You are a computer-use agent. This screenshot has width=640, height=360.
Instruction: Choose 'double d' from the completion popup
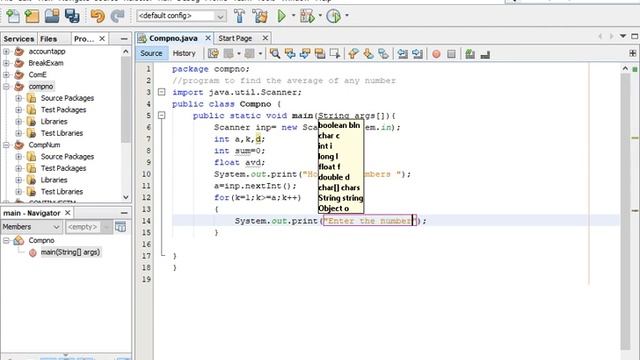tap(340, 177)
